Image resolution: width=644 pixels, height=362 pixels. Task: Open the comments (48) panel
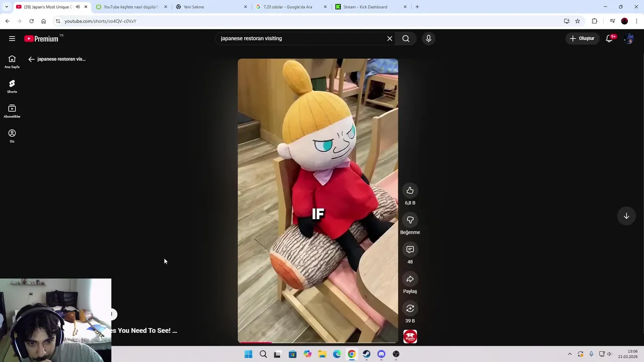pos(410,249)
